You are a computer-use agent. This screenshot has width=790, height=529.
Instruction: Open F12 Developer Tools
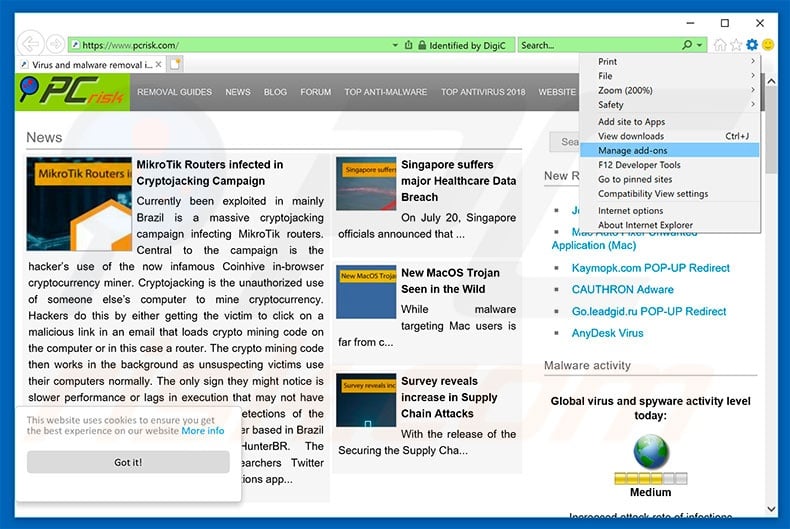(670, 165)
